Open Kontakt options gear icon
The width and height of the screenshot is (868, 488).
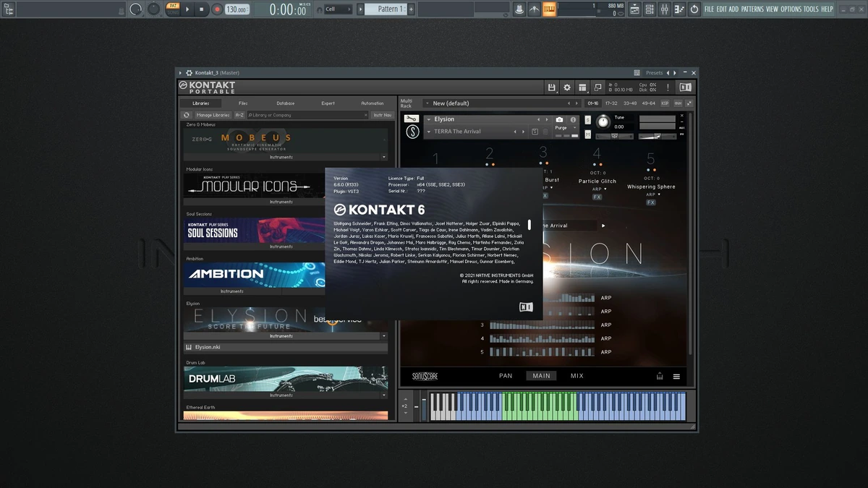567,87
